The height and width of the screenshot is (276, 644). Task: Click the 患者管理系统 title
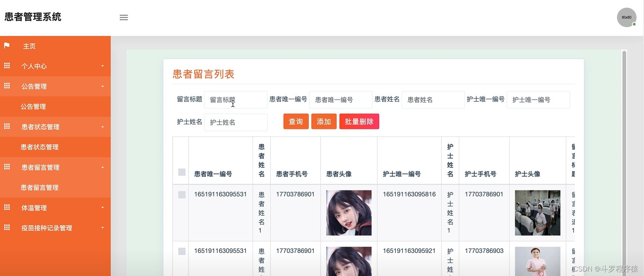(x=33, y=17)
